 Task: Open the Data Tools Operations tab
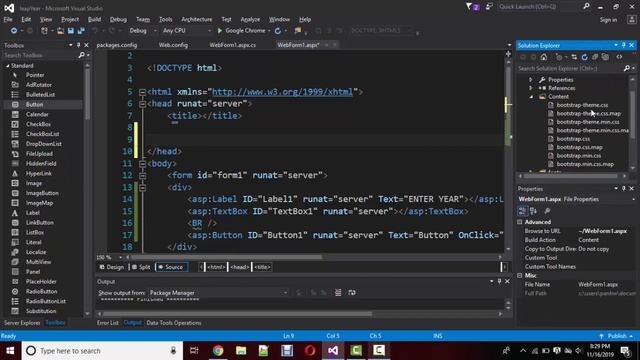tap(174, 323)
